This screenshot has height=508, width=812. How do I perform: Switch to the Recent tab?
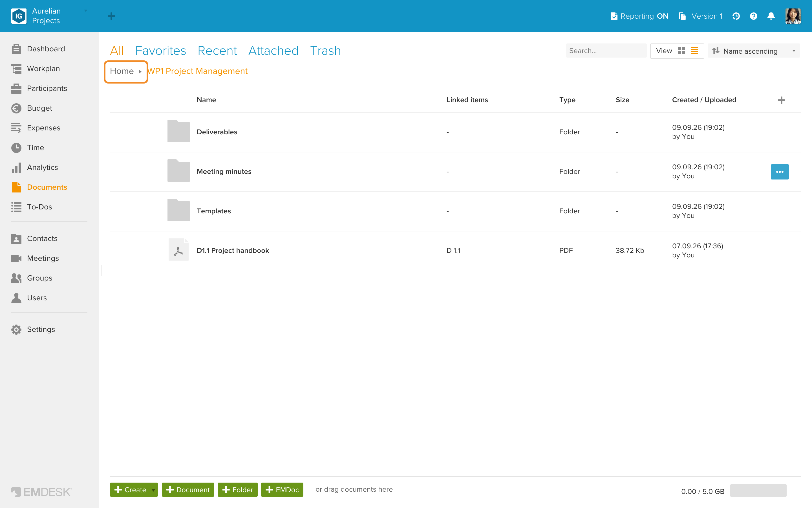pyautogui.click(x=217, y=51)
